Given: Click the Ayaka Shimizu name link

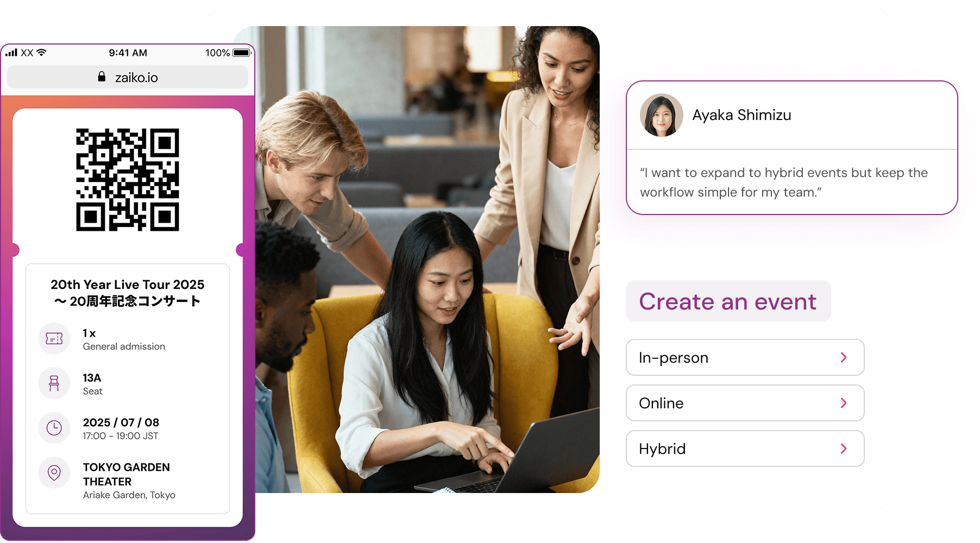Looking at the screenshot, I should (742, 115).
